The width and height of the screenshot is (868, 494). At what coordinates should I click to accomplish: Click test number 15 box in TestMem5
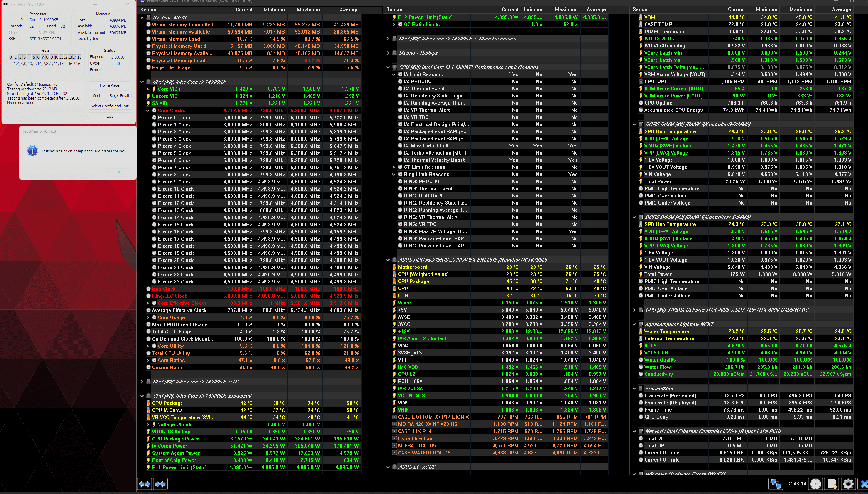[79, 57]
